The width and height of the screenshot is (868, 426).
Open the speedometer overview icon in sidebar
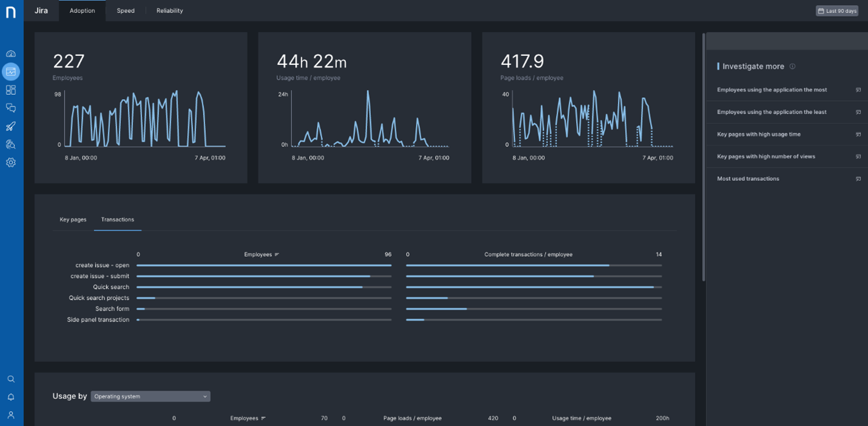pyautogui.click(x=11, y=53)
